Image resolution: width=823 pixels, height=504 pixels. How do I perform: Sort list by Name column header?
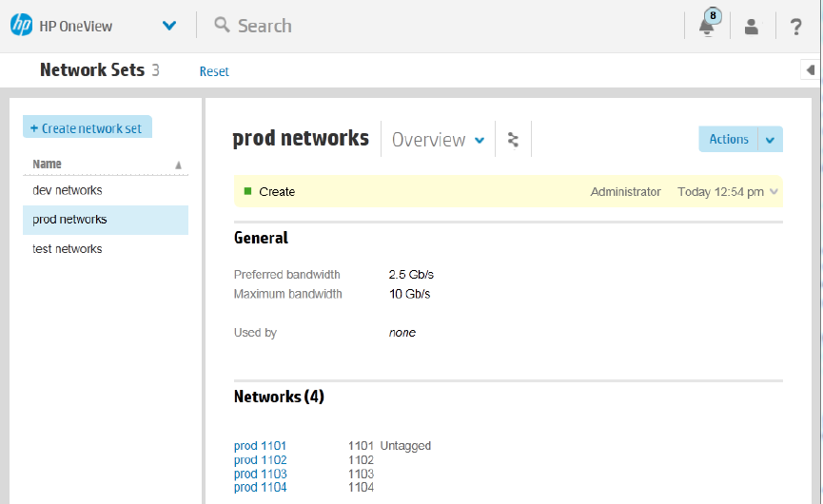point(47,165)
